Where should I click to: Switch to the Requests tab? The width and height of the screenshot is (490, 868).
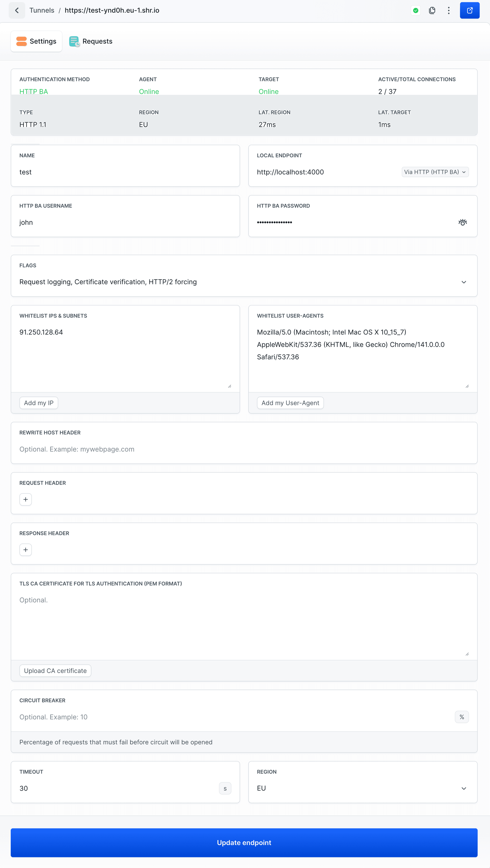[x=91, y=42]
